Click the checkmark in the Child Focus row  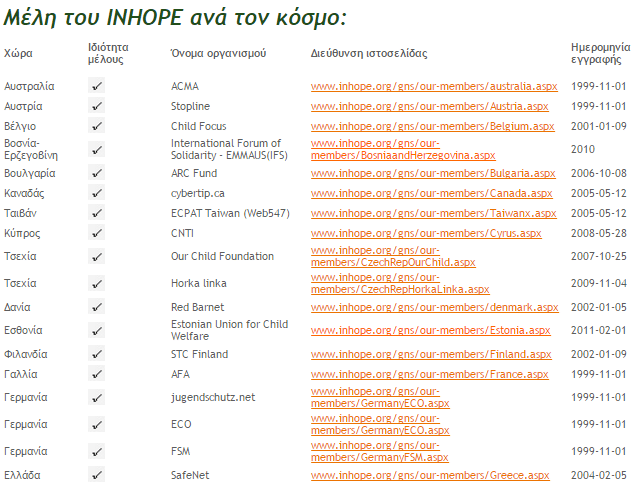click(96, 126)
